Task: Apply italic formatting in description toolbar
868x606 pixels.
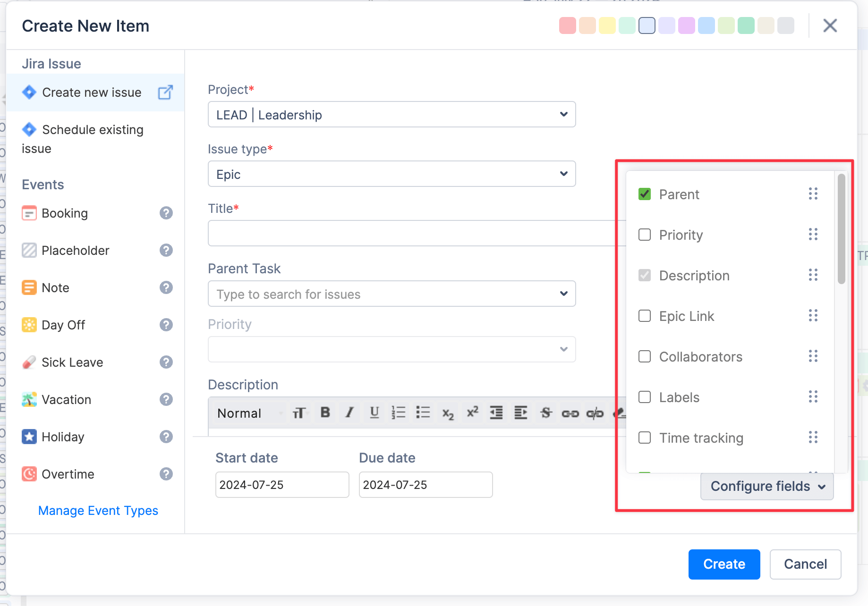Action: (x=349, y=413)
